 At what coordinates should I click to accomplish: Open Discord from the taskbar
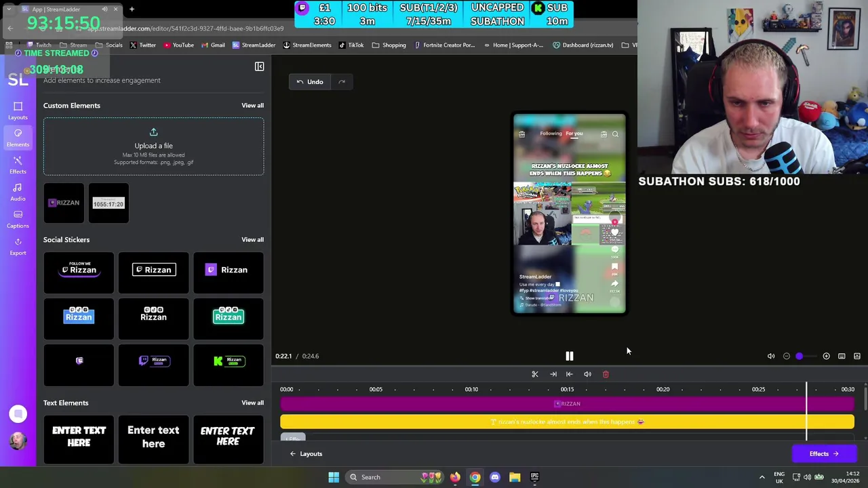[494, 477]
